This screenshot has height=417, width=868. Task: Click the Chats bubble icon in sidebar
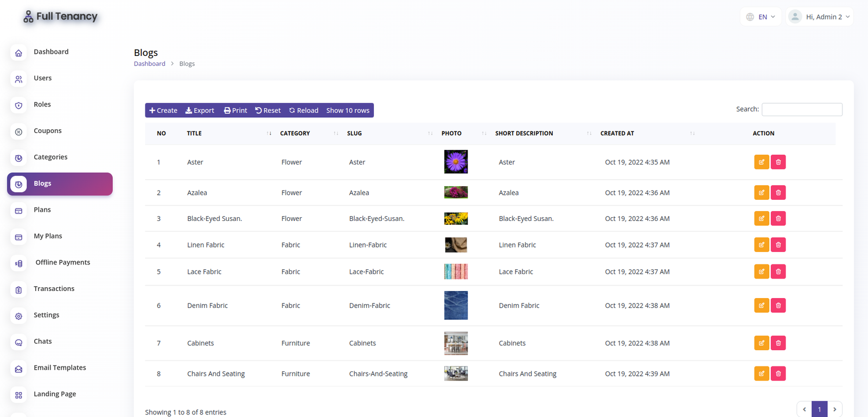click(18, 343)
